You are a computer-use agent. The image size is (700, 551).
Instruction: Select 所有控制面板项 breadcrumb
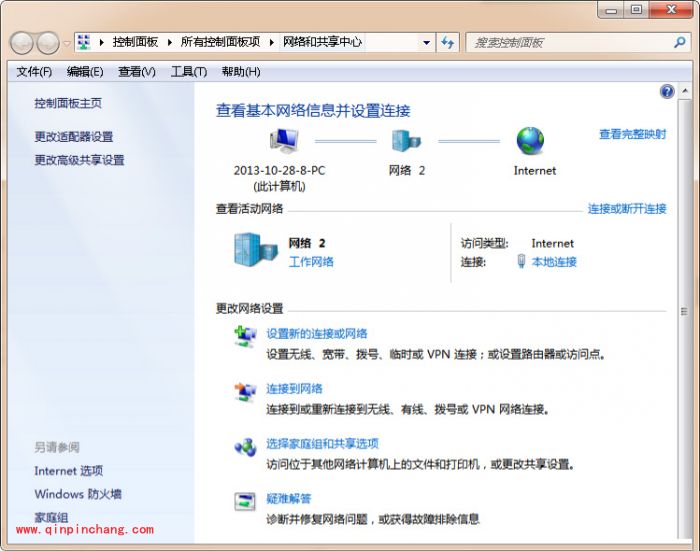tap(220, 42)
